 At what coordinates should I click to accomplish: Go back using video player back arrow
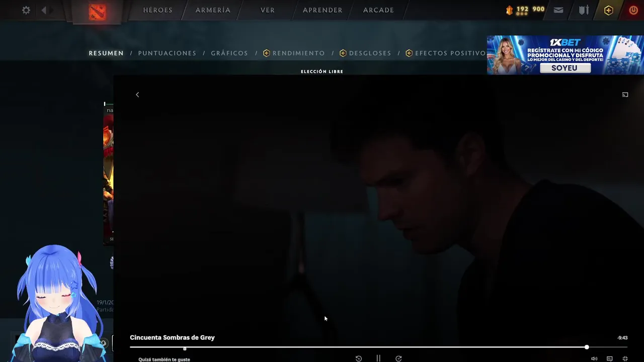click(x=137, y=95)
